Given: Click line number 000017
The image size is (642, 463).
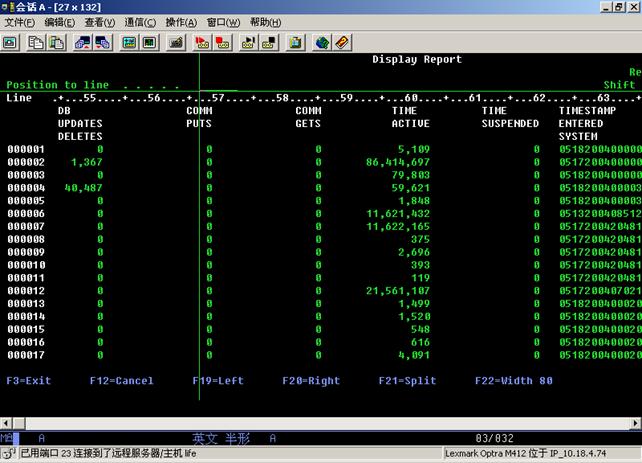Looking at the screenshot, I should point(26,355).
